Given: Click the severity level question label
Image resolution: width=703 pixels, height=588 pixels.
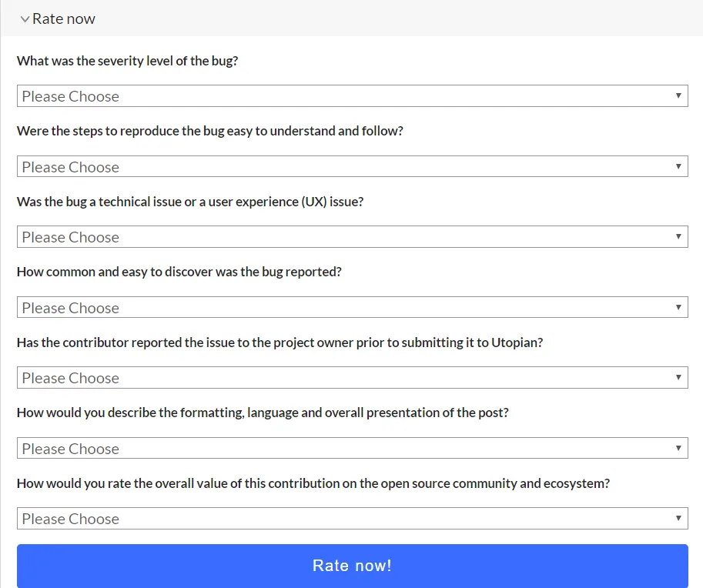Looking at the screenshot, I should [127, 61].
